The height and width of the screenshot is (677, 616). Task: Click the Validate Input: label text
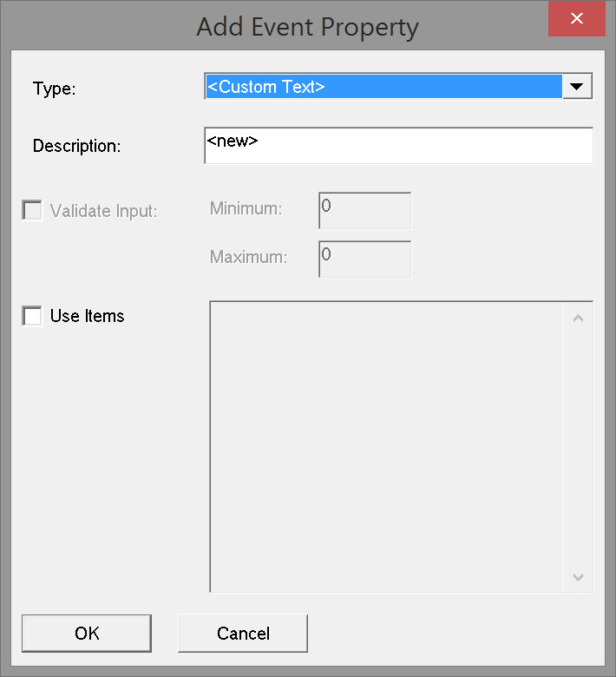tap(103, 211)
